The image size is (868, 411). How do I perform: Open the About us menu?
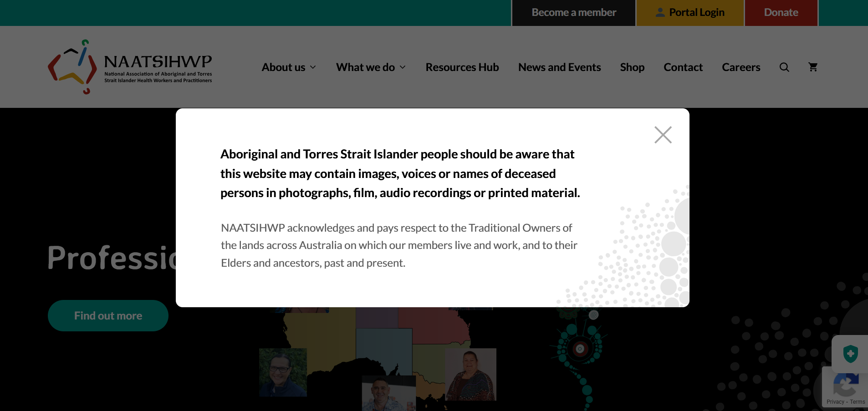coord(283,67)
